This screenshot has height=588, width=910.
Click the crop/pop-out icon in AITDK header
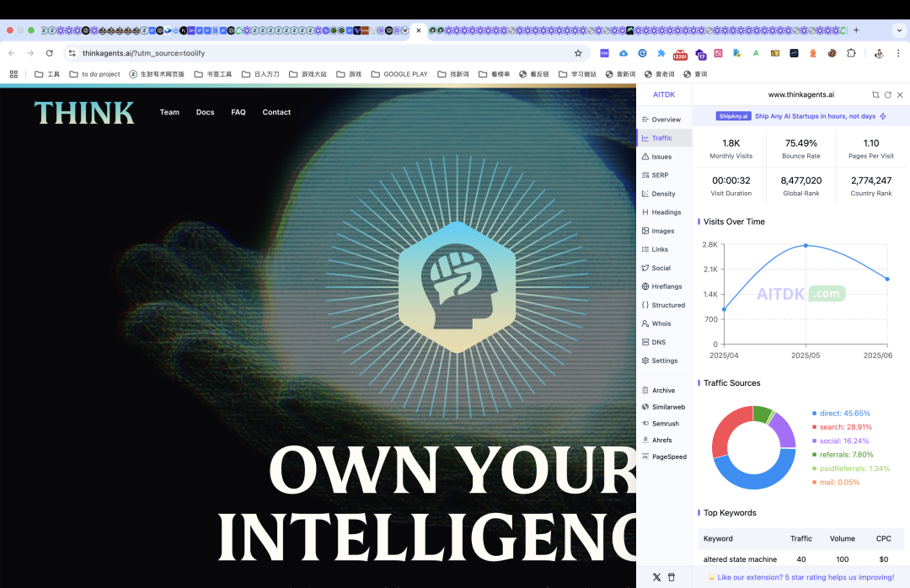click(875, 94)
